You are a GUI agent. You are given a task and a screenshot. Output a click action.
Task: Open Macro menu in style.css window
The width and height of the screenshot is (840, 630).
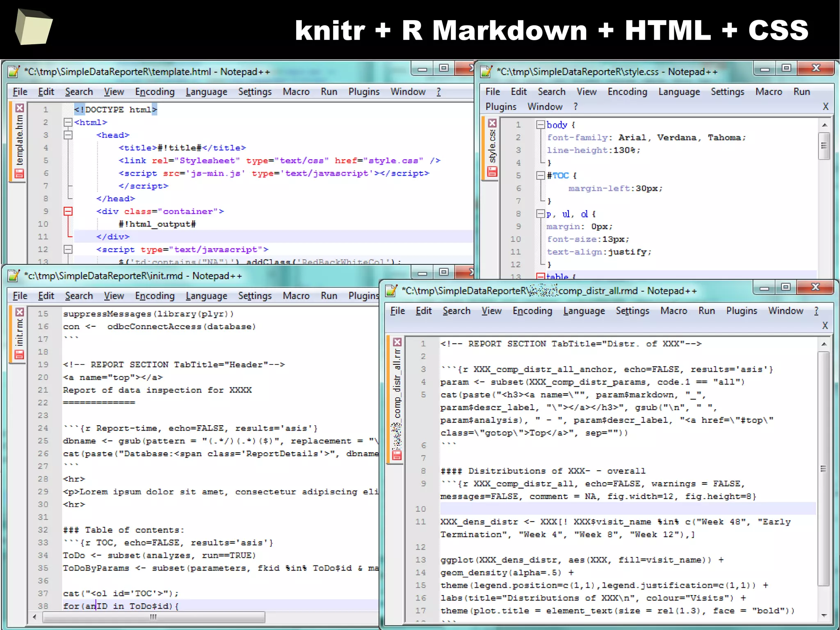[769, 92]
